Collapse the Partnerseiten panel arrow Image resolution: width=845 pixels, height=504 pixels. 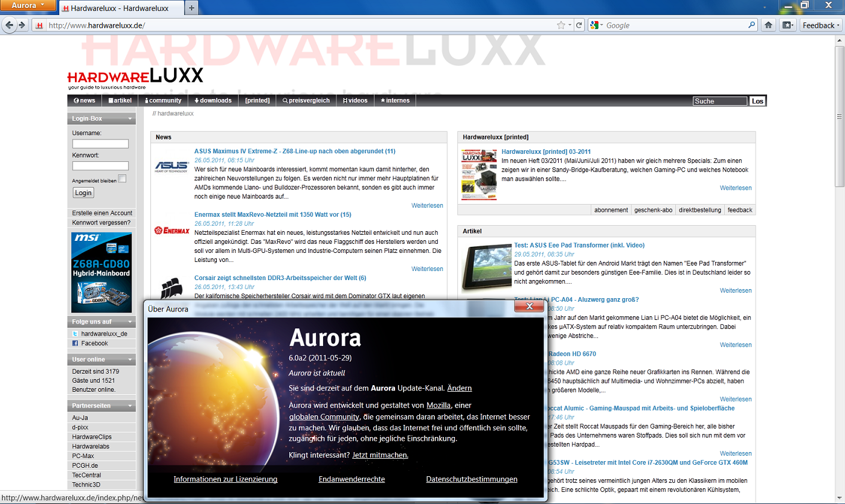(130, 406)
